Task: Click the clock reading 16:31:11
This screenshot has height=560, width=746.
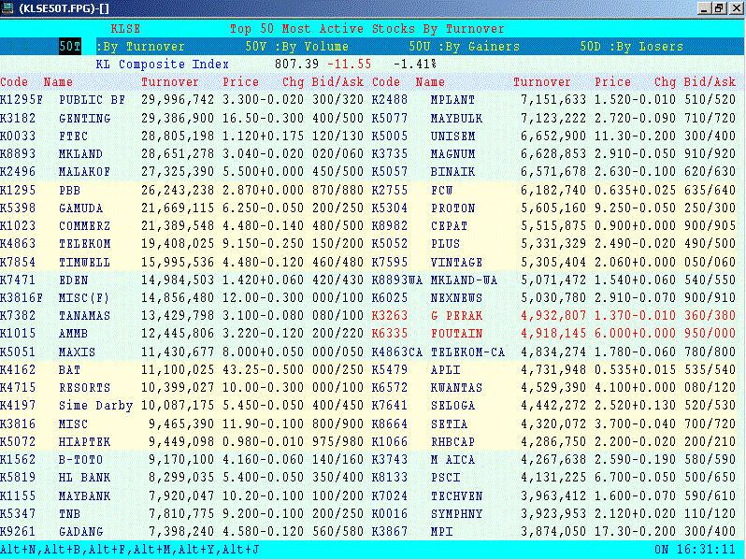Action: 706,550
